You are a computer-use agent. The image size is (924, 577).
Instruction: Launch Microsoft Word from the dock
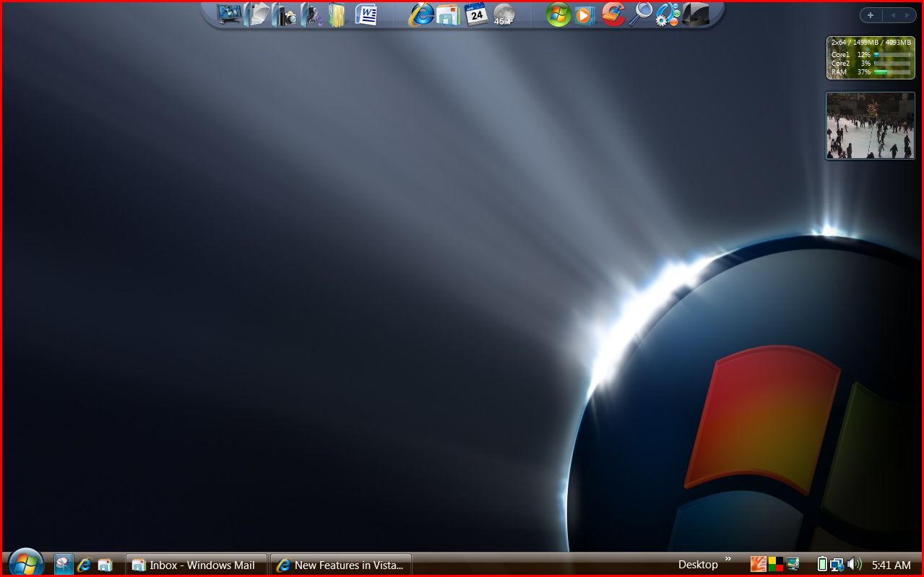tap(366, 14)
